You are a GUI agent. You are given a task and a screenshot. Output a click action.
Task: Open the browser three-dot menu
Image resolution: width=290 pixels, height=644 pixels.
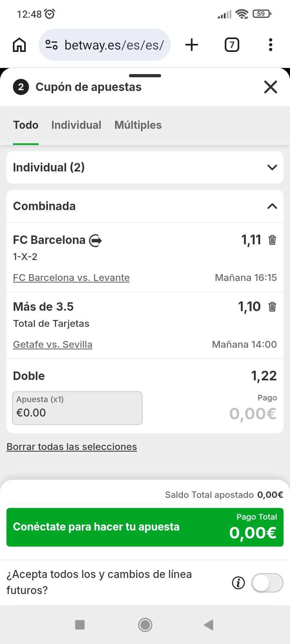[x=270, y=45]
